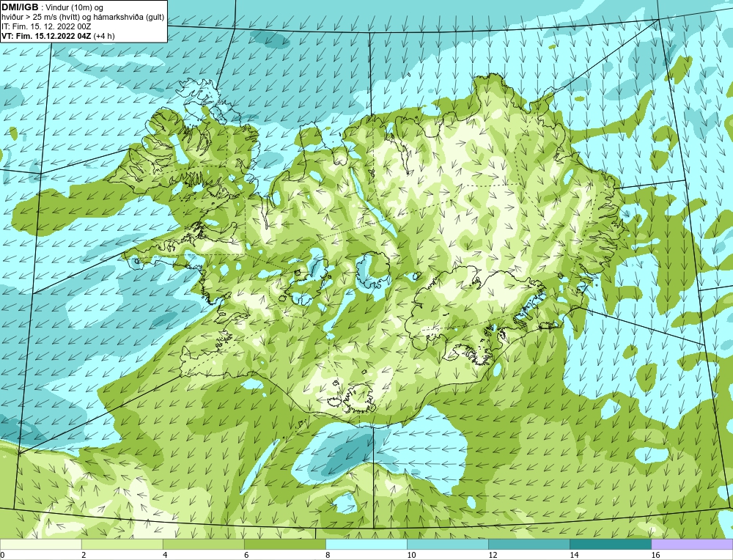Click the legend scale label "0"
The height and width of the screenshot is (560, 733).
point(2,555)
